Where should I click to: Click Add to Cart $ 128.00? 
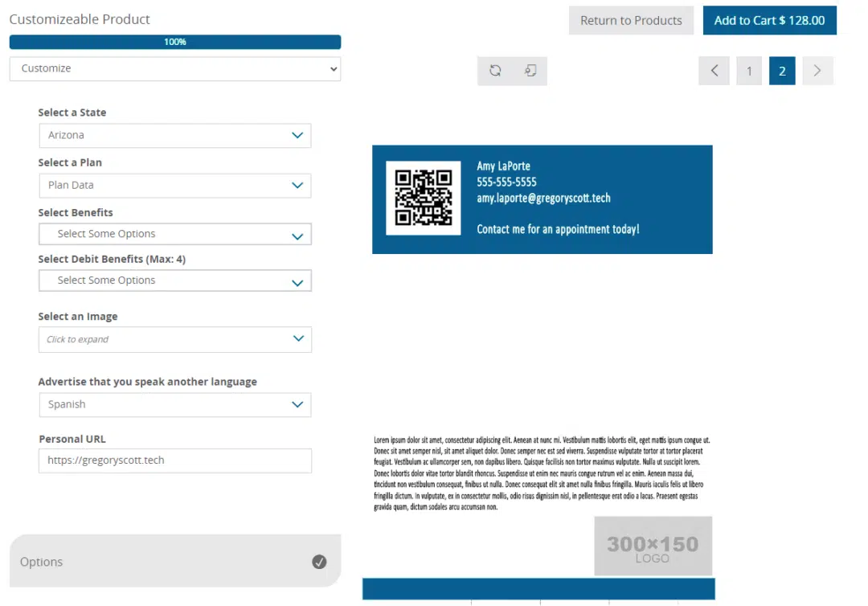coord(769,21)
